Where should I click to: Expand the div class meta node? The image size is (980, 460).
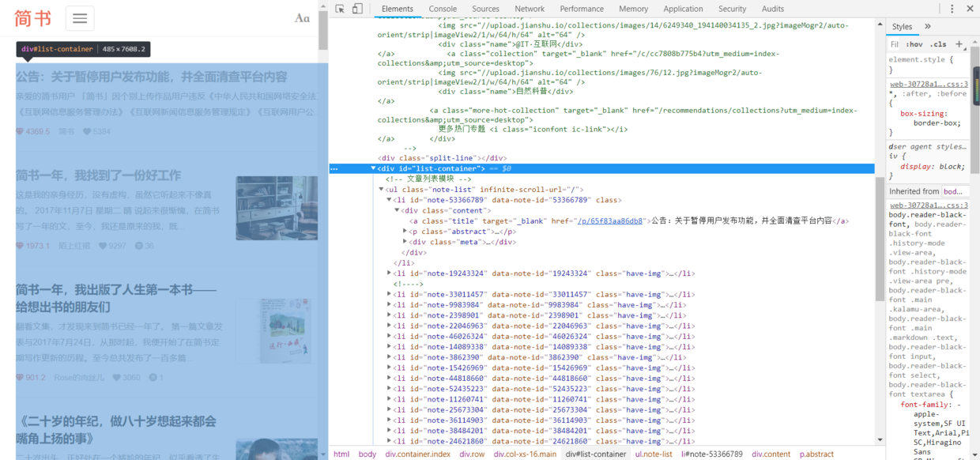click(405, 242)
